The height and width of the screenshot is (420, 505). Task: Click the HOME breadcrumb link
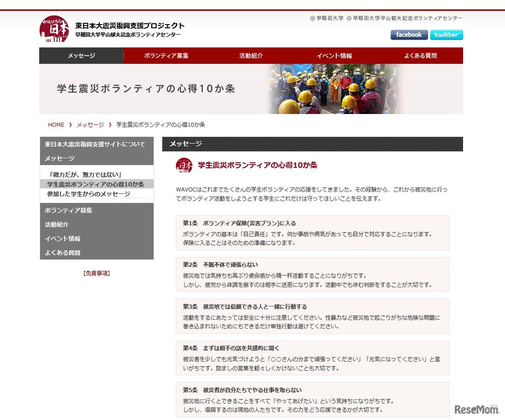coord(56,124)
